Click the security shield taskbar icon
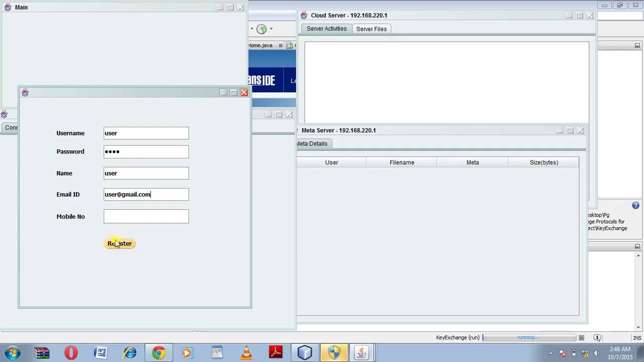This screenshot has height=362, width=644. tap(334, 353)
